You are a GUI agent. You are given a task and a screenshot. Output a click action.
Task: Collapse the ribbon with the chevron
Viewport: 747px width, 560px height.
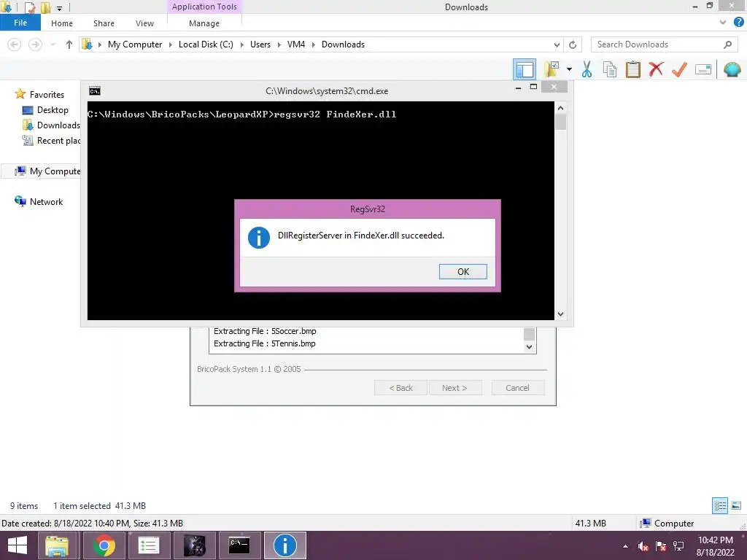723,22
